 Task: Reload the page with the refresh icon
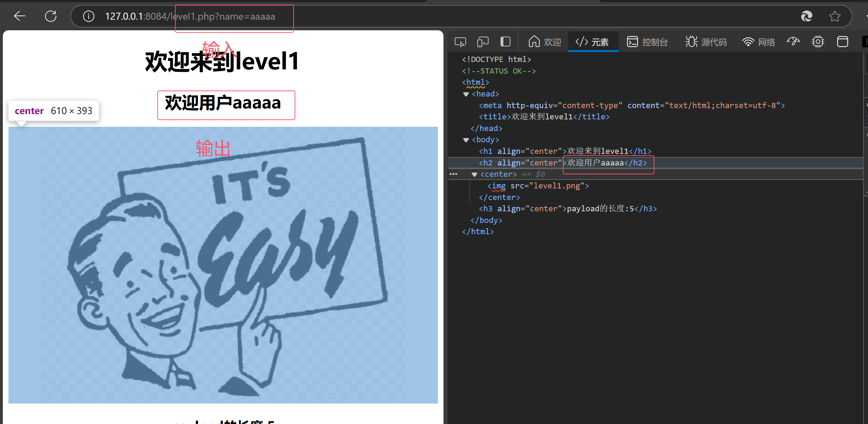(51, 16)
